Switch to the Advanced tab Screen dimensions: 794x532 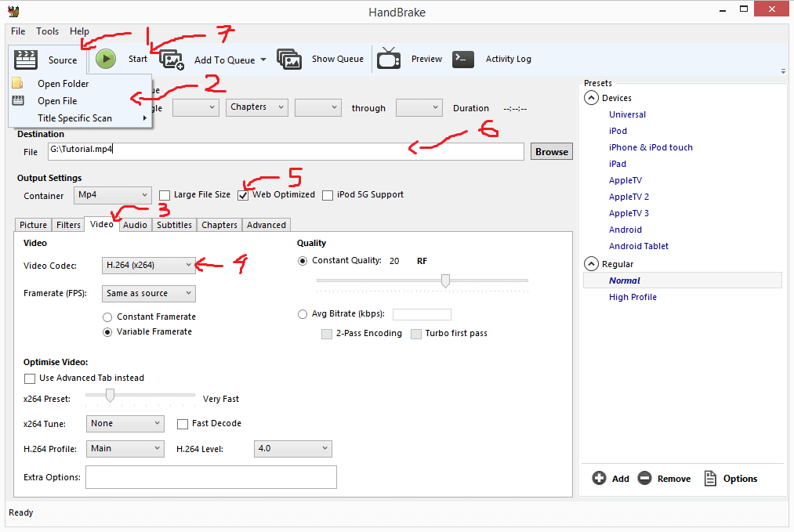[x=266, y=225]
